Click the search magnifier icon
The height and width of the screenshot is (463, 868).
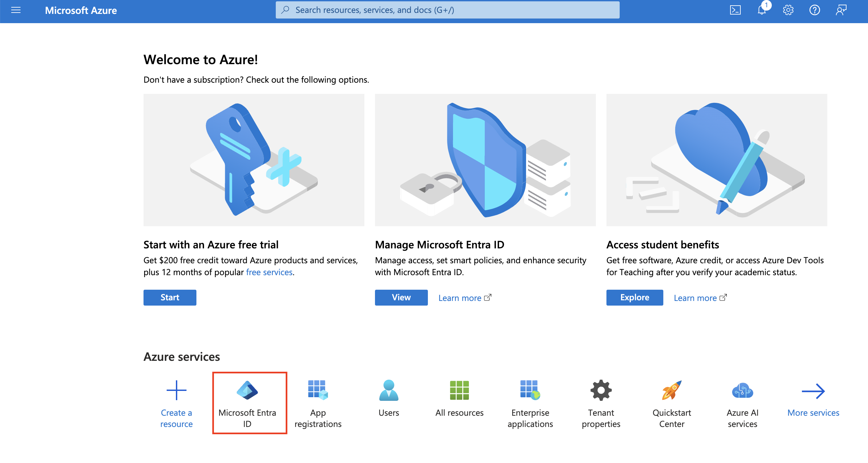(286, 10)
